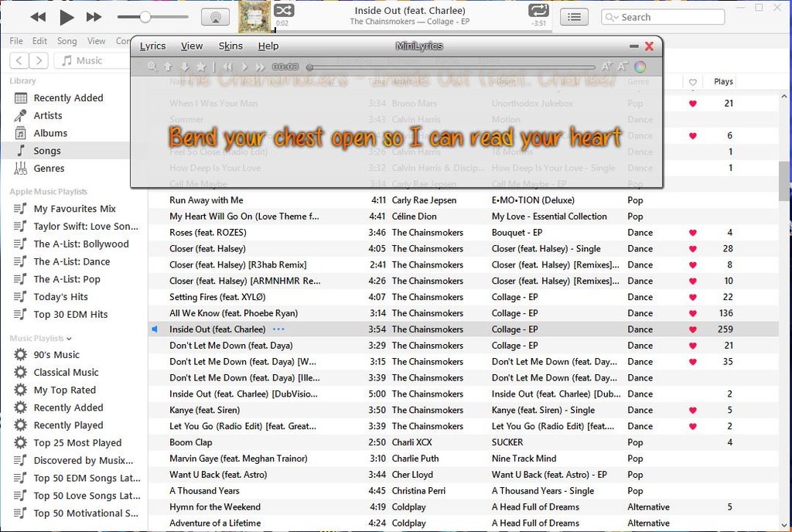Viewport: 792px width, 532px height.
Task: Toggle love heart on Closer R3hab Remix row
Action: pos(692,265)
